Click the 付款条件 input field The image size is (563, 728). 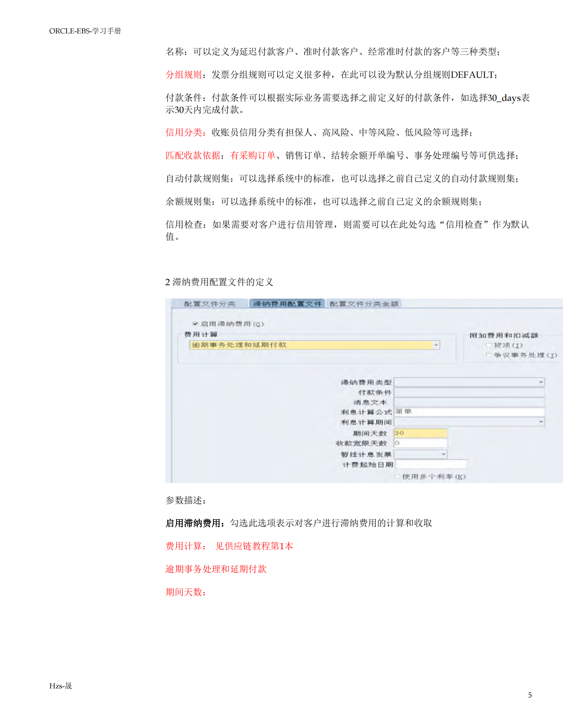tap(467, 392)
